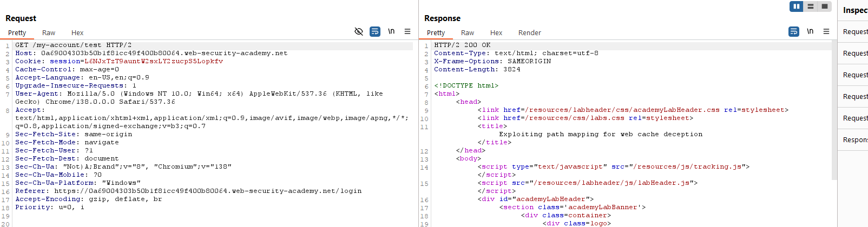
Task: Switch to the Render tab in the Response panel
Action: click(x=529, y=33)
